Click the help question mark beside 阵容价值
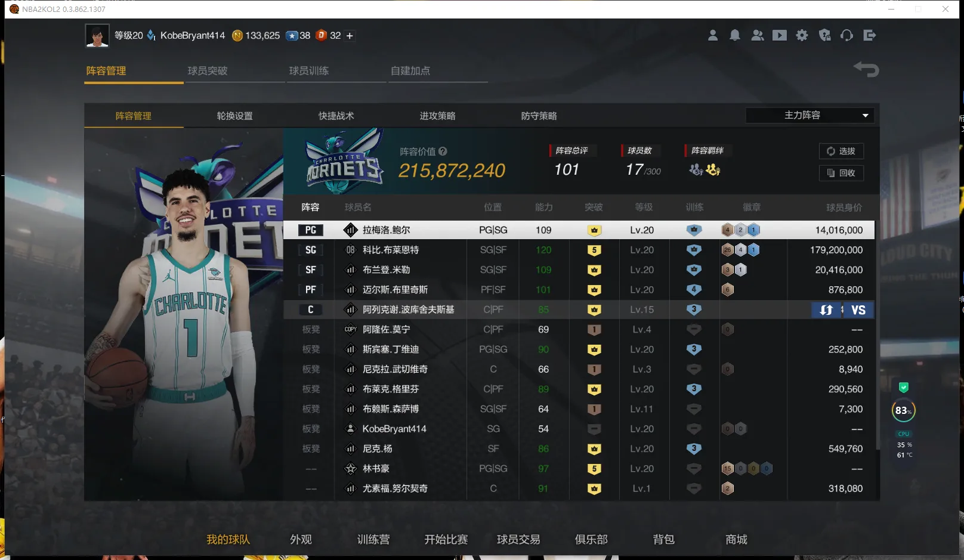Viewport: 964px width, 560px height. [x=443, y=151]
